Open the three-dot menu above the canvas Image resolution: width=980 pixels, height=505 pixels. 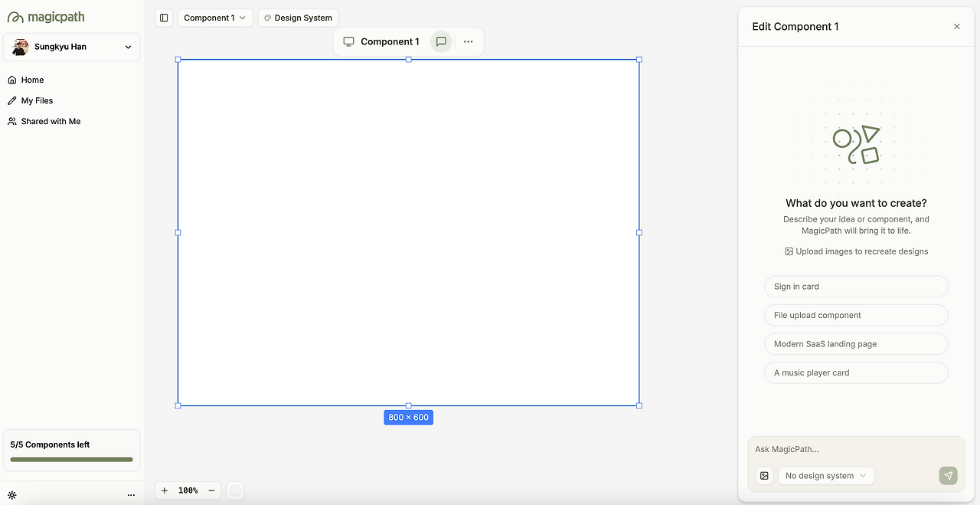tap(469, 41)
